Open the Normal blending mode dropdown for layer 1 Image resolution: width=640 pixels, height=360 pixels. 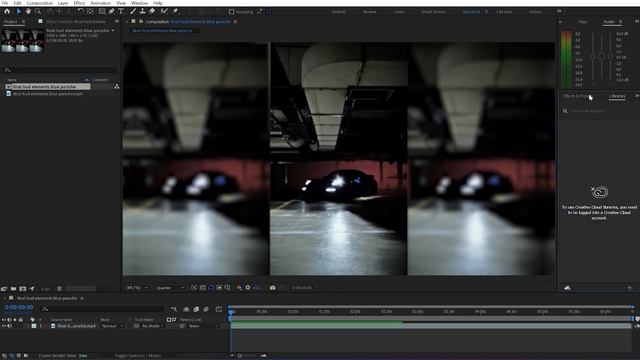[x=113, y=326]
